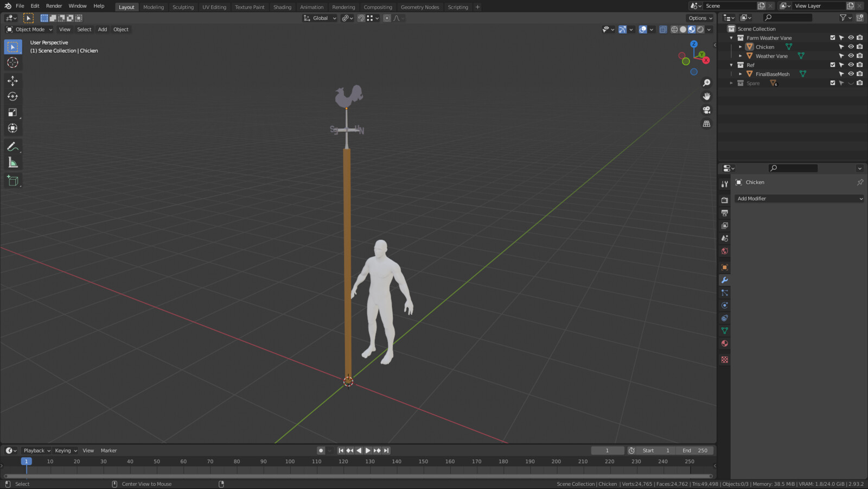Open the viewport shading options dropdown
The height and width of the screenshot is (489, 868).
pyautogui.click(x=709, y=29)
